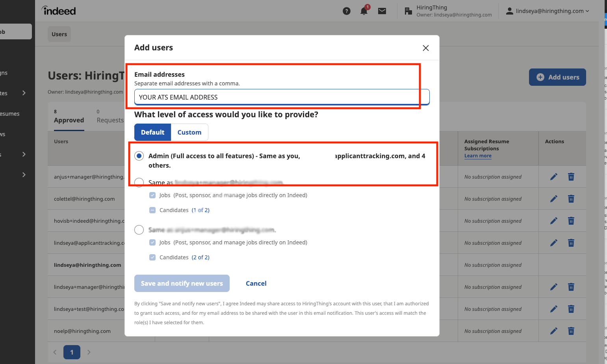The image size is (607, 364).
Task: Click the highlighted sidebar job button
Action: tap(16, 31)
